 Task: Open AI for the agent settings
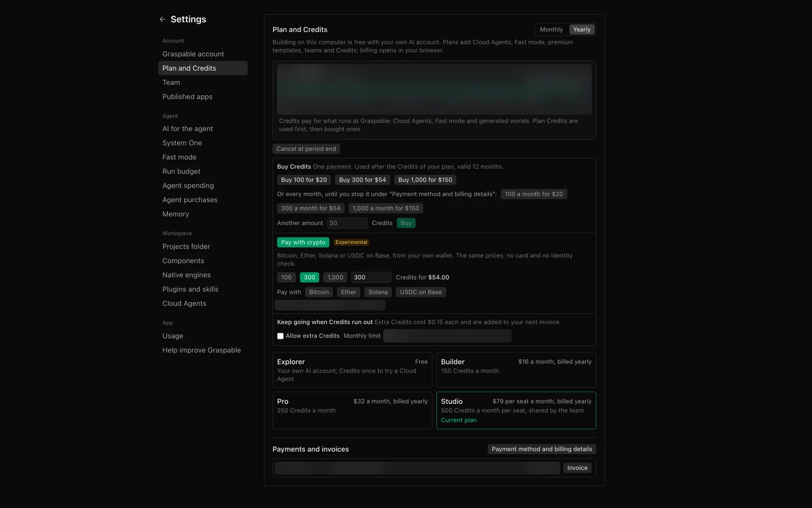click(203, 129)
